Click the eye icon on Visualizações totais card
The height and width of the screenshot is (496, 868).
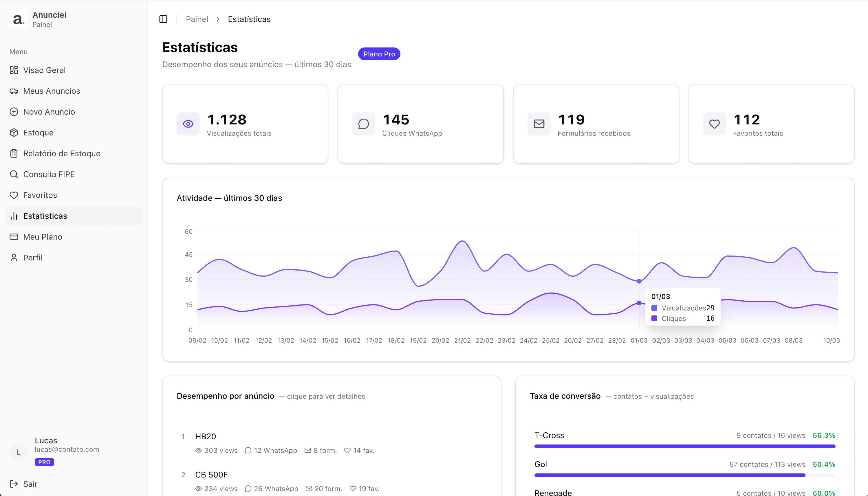tap(188, 124)
